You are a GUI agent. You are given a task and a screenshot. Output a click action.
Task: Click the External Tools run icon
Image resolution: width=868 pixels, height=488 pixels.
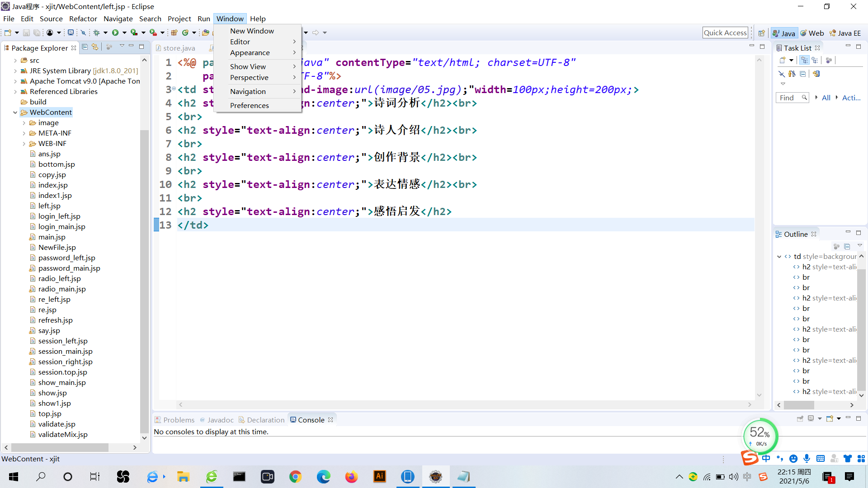pyautogui.click(x=153, y=33)
